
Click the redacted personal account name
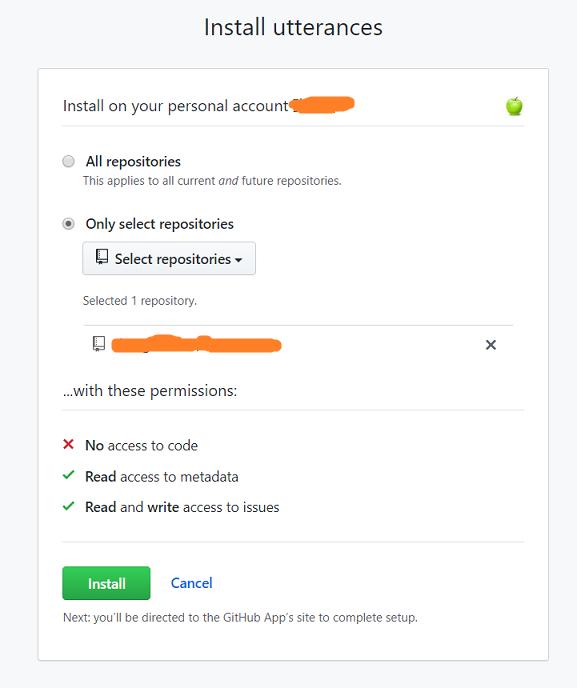[323, 105]
